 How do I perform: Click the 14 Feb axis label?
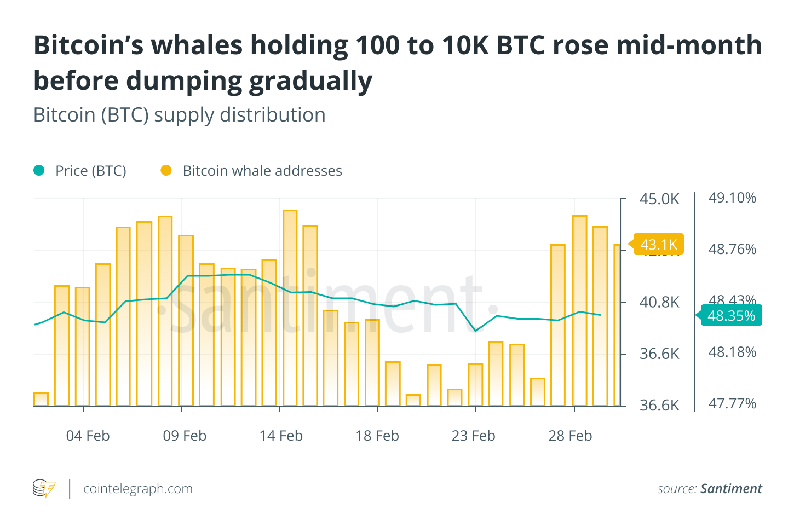(281, 436)
